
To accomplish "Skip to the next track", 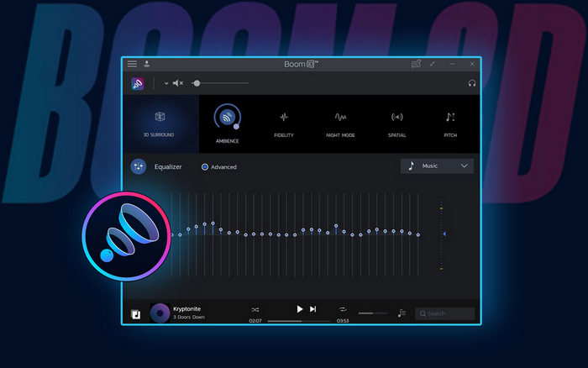I will [x=312, y=309].
